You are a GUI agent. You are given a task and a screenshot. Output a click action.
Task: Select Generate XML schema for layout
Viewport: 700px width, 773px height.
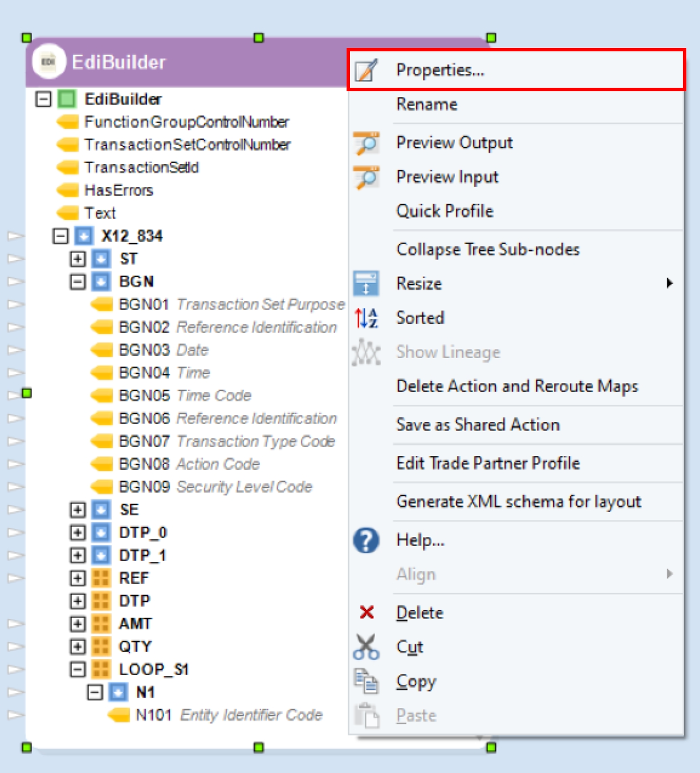[518, 502]
